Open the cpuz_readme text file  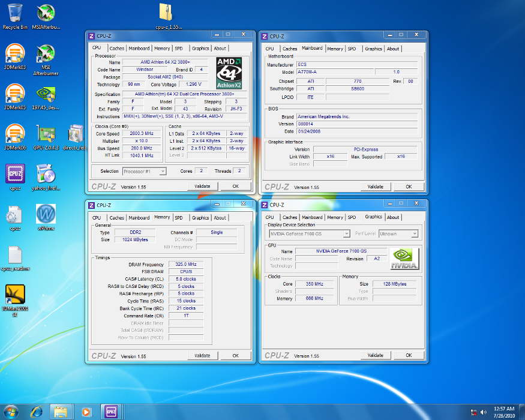[15, 258]
